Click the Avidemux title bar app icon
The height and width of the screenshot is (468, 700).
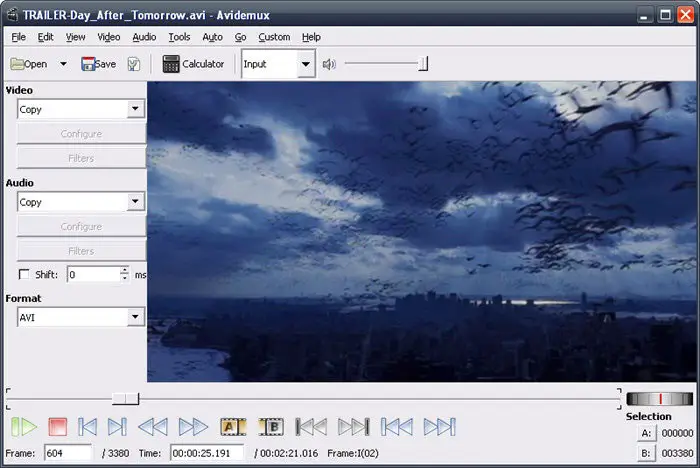point(12,15)
